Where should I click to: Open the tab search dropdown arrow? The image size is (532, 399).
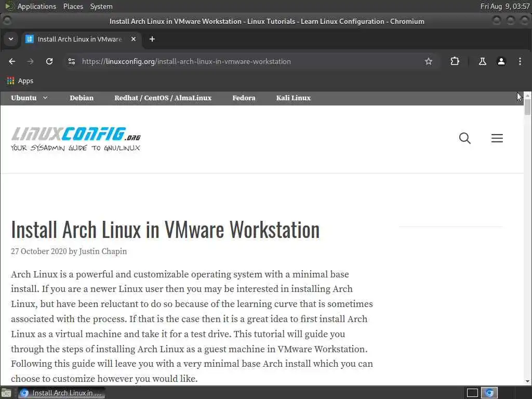[x=11, y=39]
